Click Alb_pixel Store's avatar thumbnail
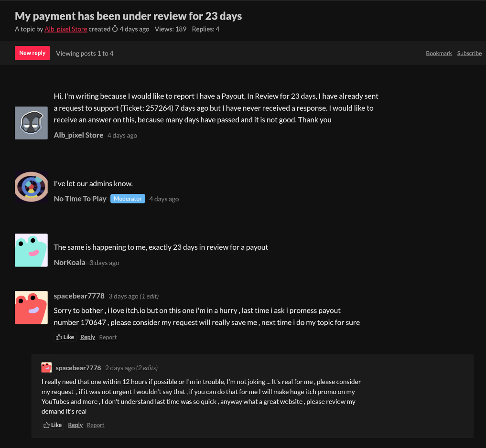Image resolution: width=486 pixels, height=448 pixels. [x=32, y=123]
